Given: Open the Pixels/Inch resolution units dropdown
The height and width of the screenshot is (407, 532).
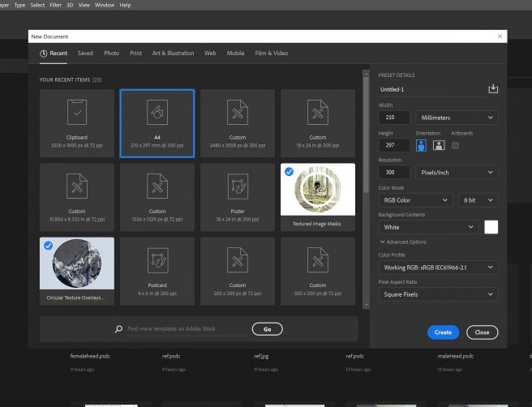Looking at the screenshot, I should click(x=457, y=173).
